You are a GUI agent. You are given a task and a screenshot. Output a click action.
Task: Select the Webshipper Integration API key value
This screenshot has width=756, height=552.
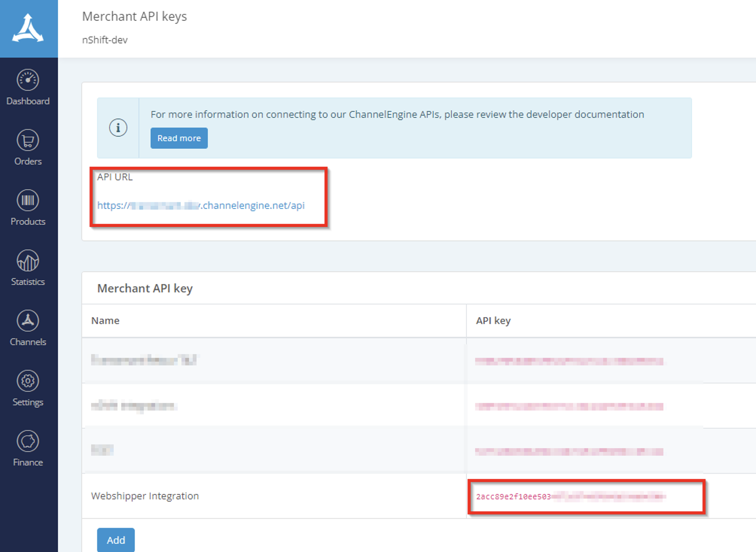[570, 497]
